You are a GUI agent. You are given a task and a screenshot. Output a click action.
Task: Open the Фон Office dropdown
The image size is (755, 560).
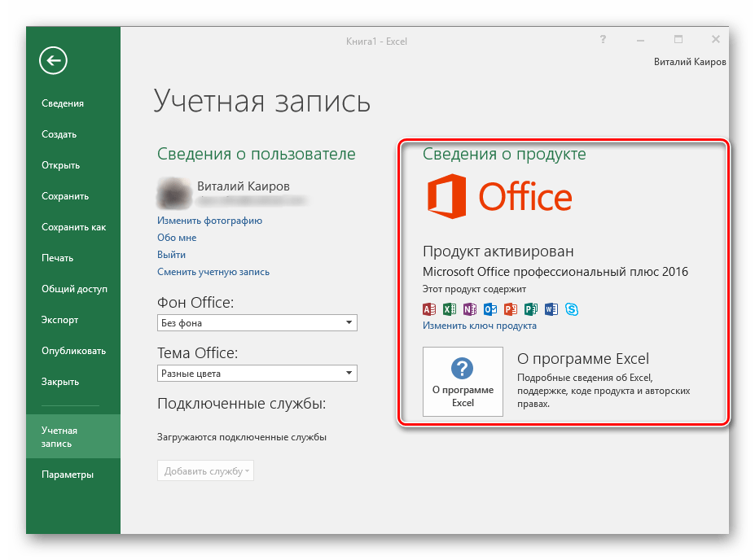257,323
